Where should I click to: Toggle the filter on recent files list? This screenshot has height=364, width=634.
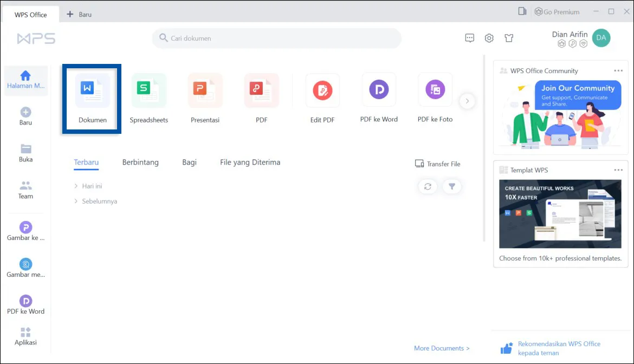click(x=452, y=186)
